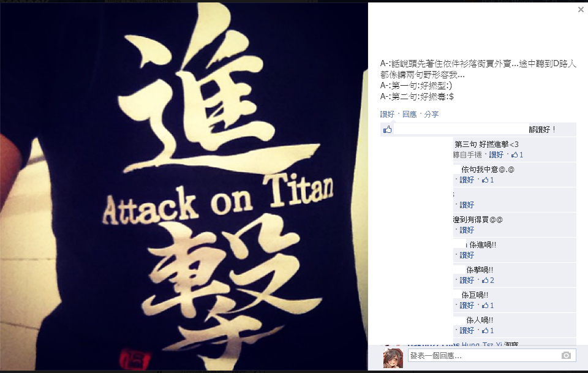588x373 pixels.
Task: Like the comment 邊到有得買@@
Action: pos(467,230)
